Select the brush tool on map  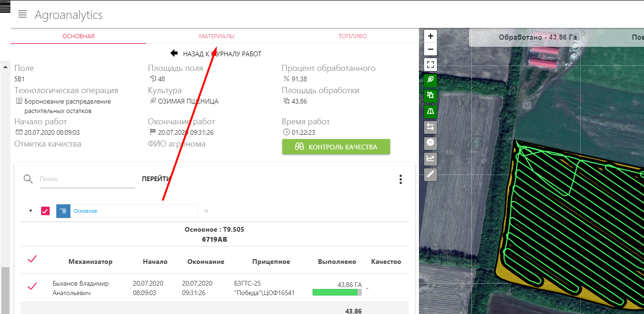pyautogui.click(x=430, y=174)
